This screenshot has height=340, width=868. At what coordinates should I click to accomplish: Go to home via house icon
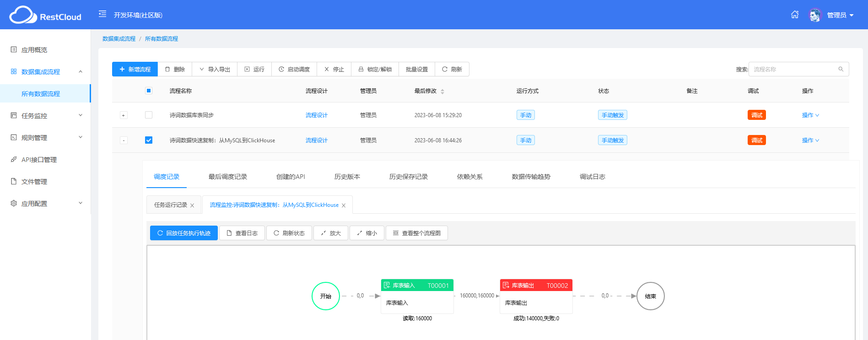click(x=795, y=15)
